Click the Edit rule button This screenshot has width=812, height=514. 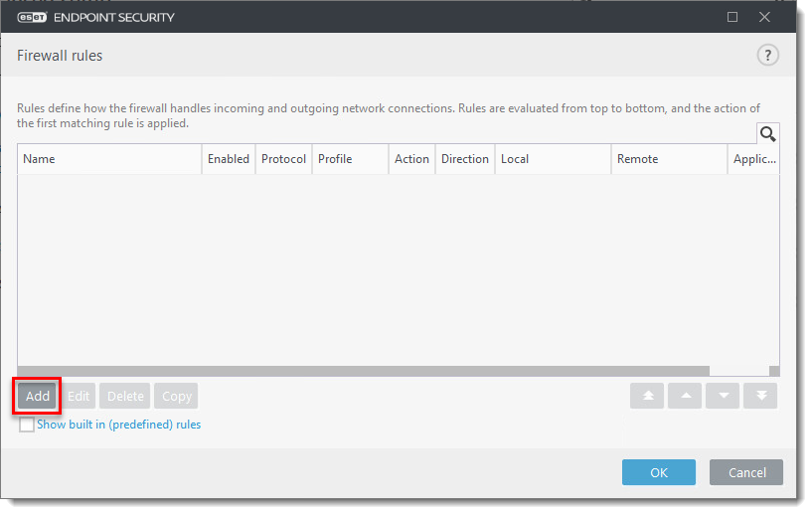[x=79, y=396]
